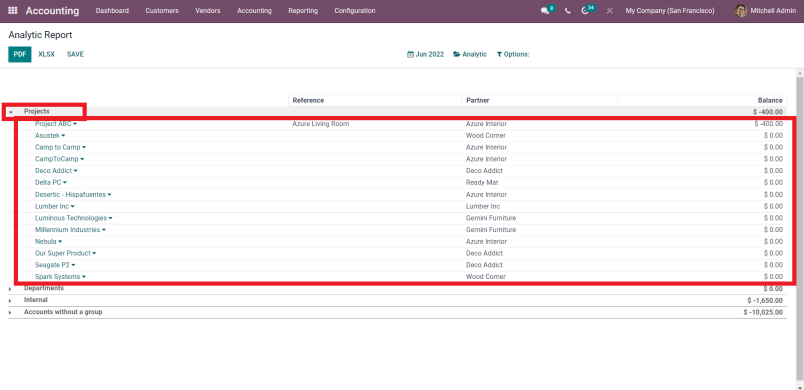The width and height of the screenshot is (804, 390).
Task: Click the Azure Living Room reference
Action: tap(320, 124)
